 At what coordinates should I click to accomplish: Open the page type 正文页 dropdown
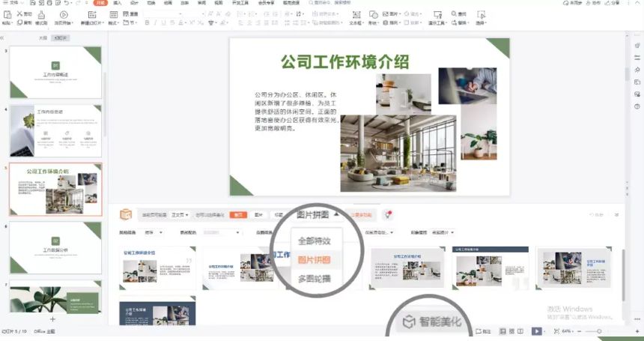click(180, 215)
